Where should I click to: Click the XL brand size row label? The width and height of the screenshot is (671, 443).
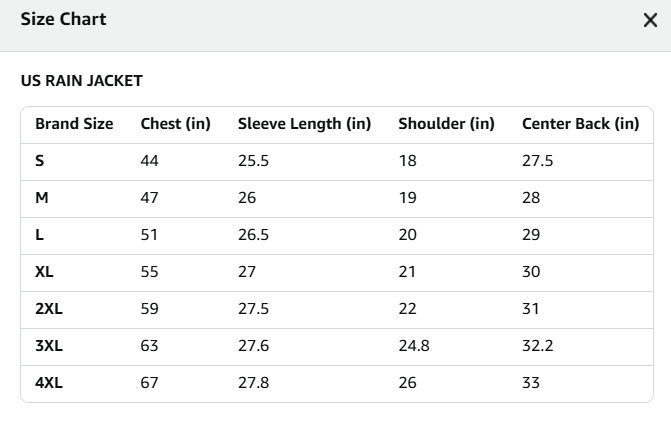pyautogui.click(x=45, y=272)
